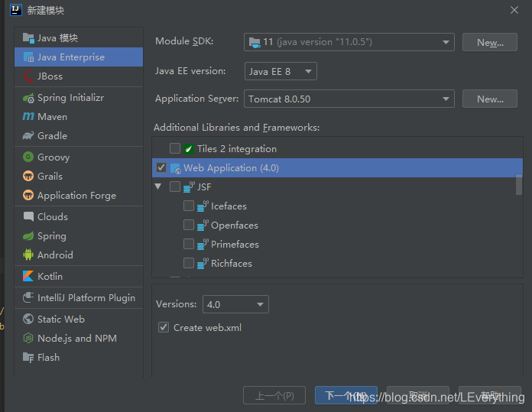
Task: Select Java Enterprise module type
Action: tap(79, 57)
